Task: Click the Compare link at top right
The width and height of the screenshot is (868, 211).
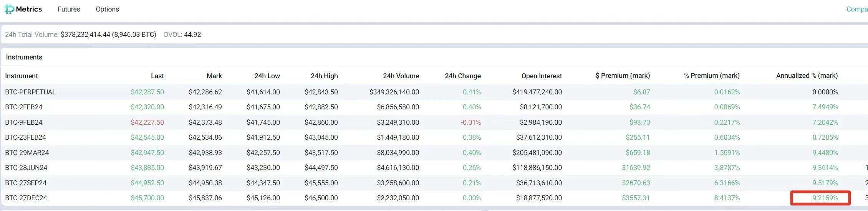Action: click(x=856, y=9)
